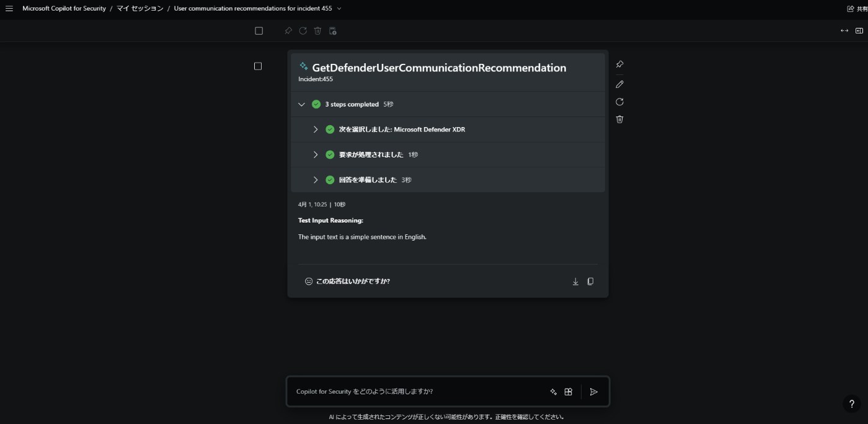Viewport: 868px width, 424px height.
Task: Copy the response with copy icon
Action: (590, 281)
